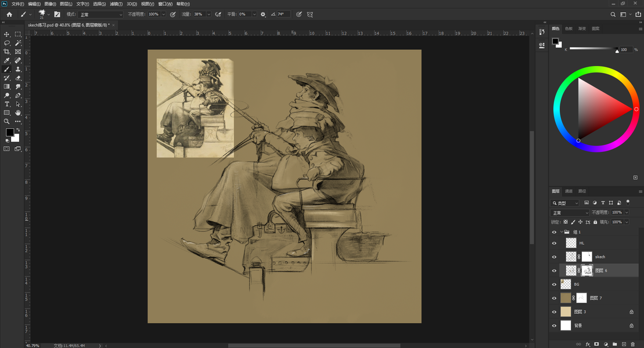Hide the 图层 7 layer
This screenshot has width=644, height=348.
[x=554, y=298]
